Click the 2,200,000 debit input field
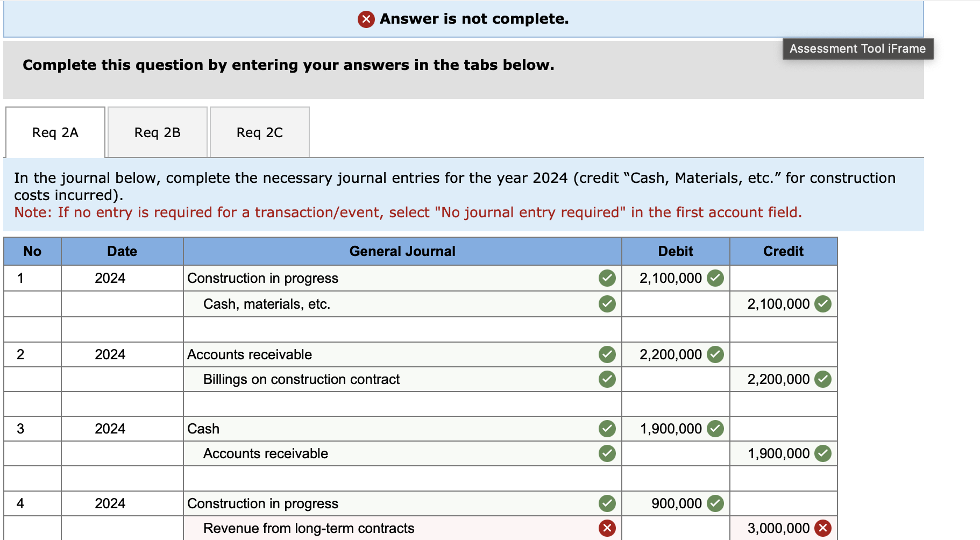 (676, 354)
